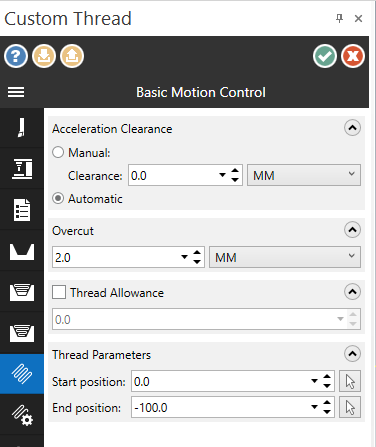Open the tool holder sidebar page
The width and height of the screenshot is (376, 447).
[x=22, y=169]
